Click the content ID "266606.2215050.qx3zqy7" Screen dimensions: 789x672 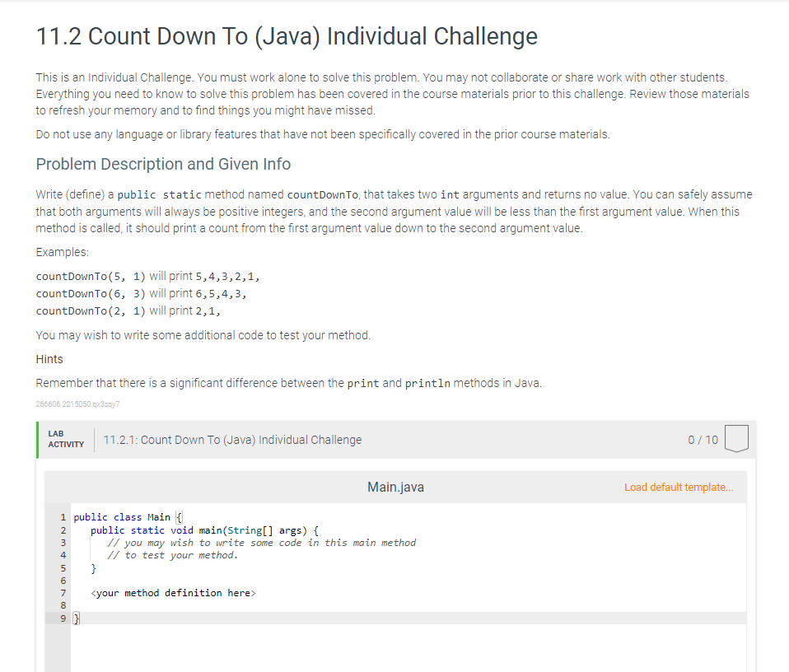pos(77,404)
